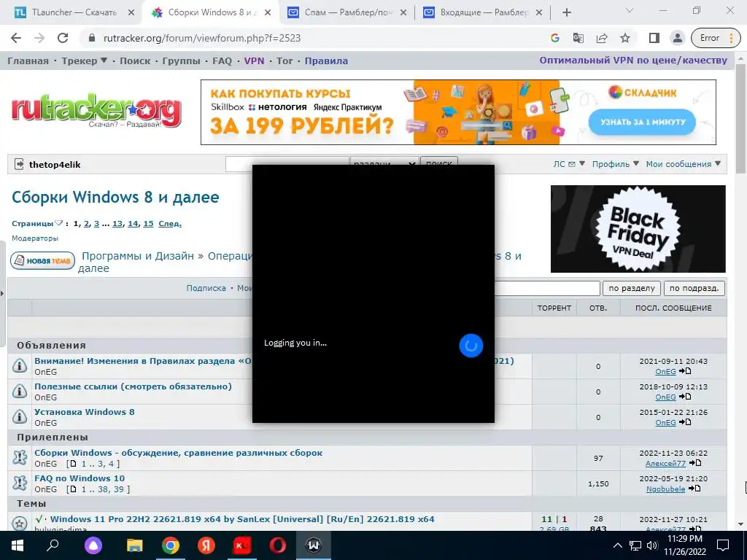Screen dimensions: 747x560
Task: Reload the page with the refresh icon
Action: pos(63,38)
